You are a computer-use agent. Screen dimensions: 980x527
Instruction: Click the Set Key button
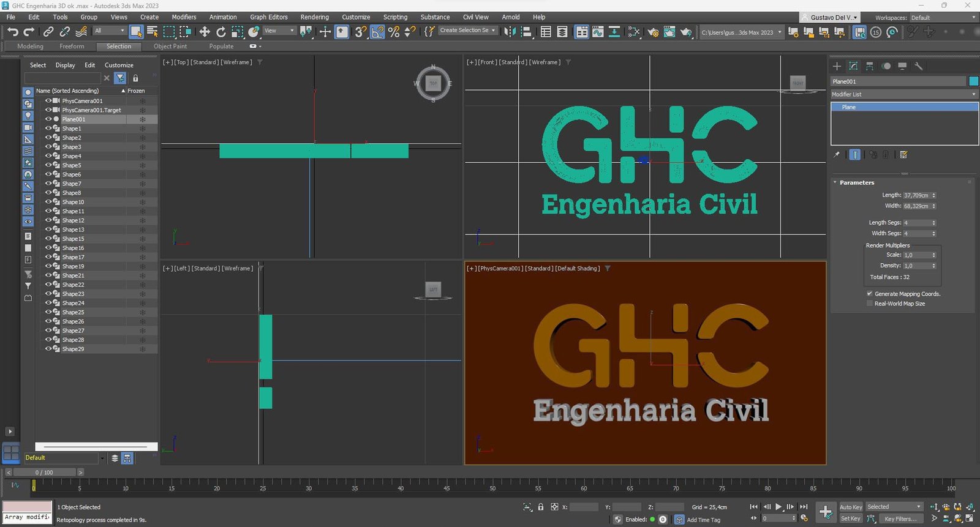pos(851,518)
